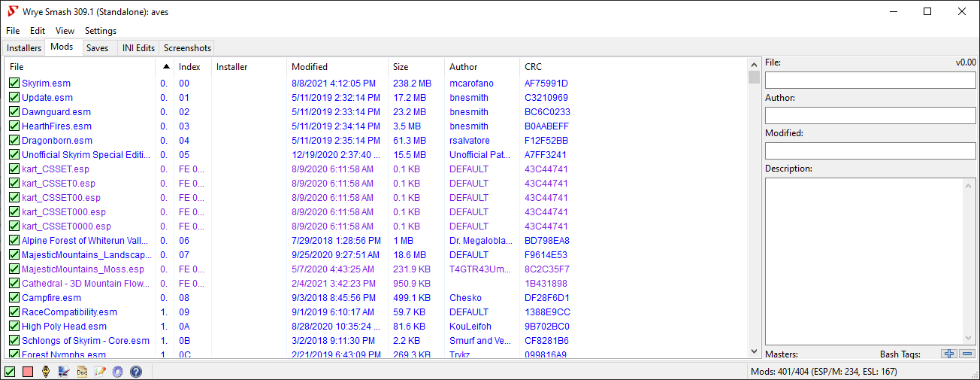Uncheck the Skyrim.esm plugin checkbox
Image resolution: width=980 pixels, height=380 pixels.
[14, 84]
